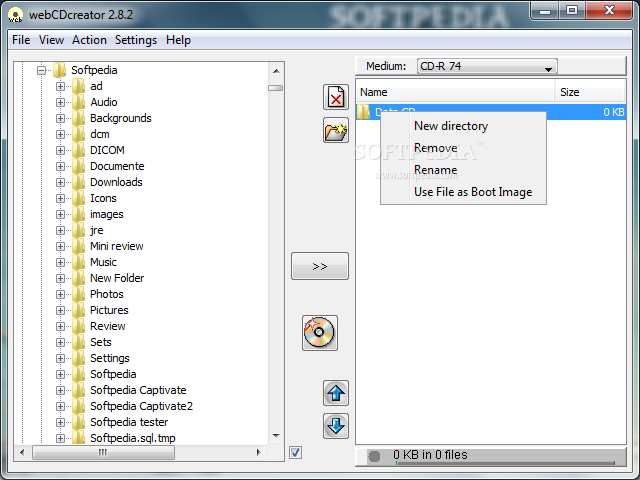
Task: Click the tree scroll down arrow
Action: (x=276, y=436)
